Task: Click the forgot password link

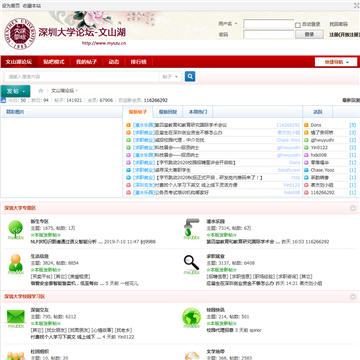Action: tap(339, 24)
